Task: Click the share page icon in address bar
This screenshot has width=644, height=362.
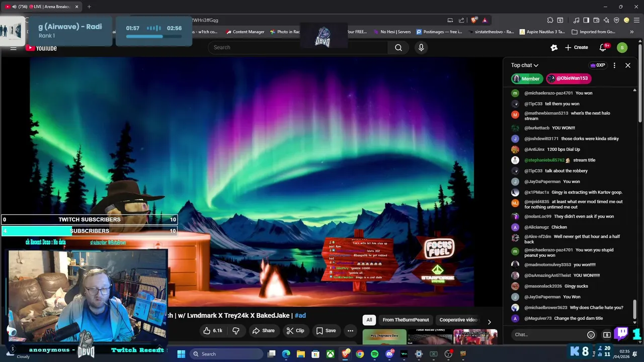Action: point(461,20)
